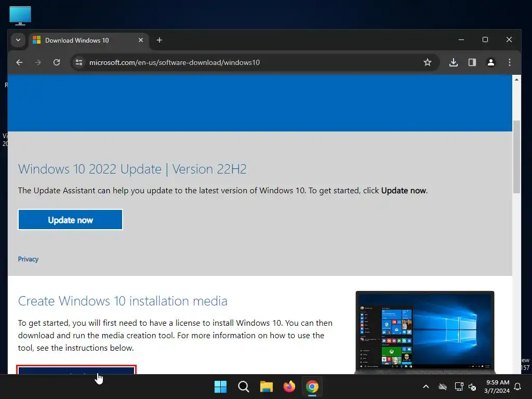Open Chrome three-dot menu
This screenshot has height=399, width=532.
point(510,62)
